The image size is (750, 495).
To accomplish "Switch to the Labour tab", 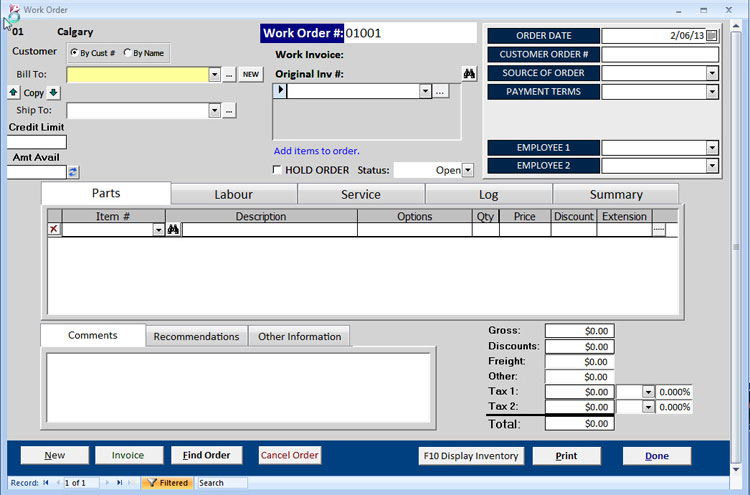I will point(234,194).
